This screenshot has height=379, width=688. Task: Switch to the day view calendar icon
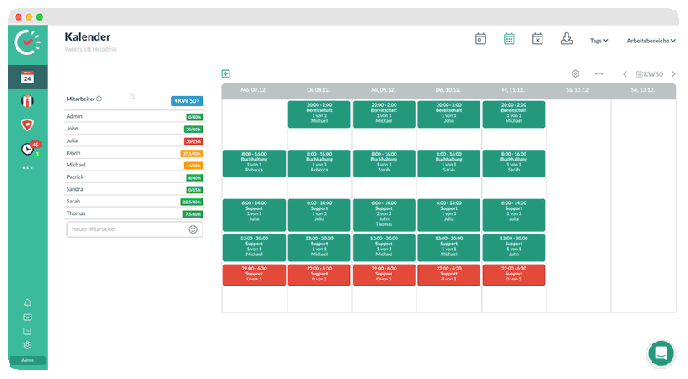480,39
